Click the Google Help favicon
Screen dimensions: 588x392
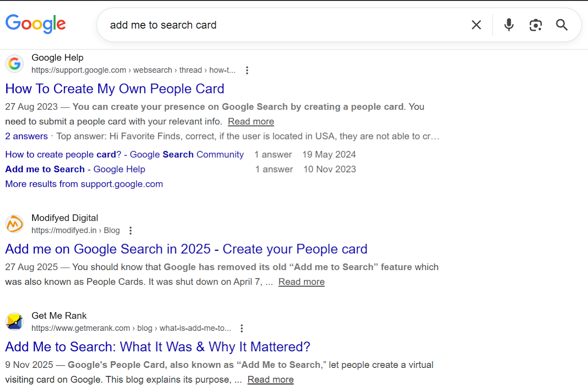14,63
